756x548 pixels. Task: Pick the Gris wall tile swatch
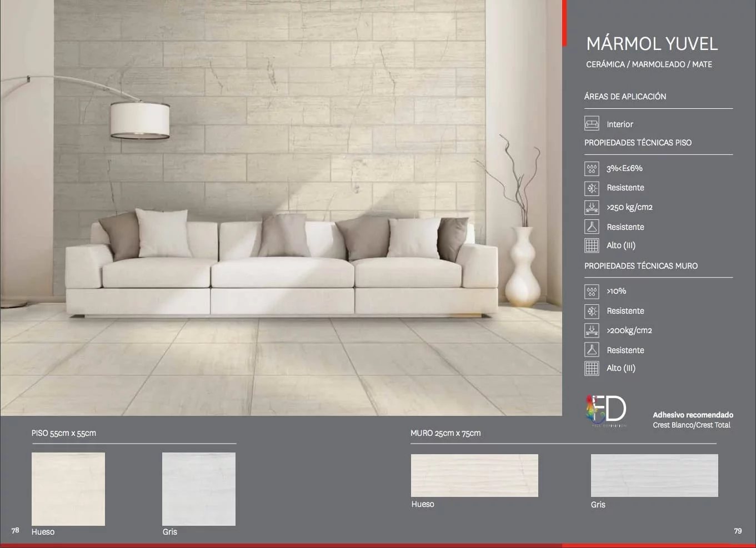(x=654, y=475)
